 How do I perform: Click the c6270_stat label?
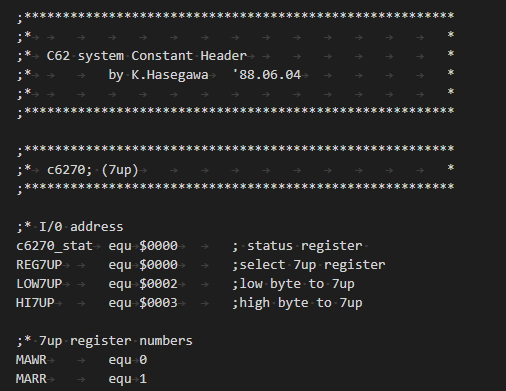click(x=54, y=246)
